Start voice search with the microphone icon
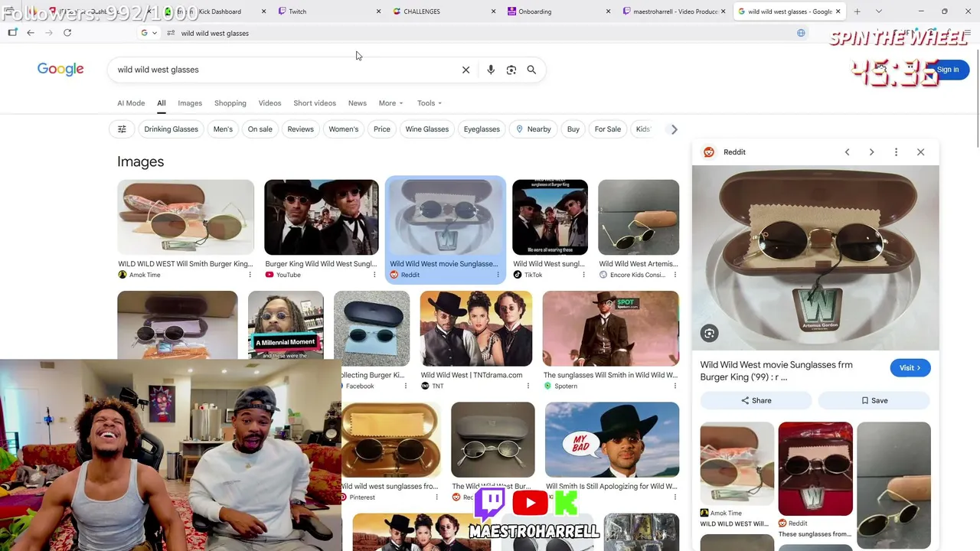 [x=491, y=70]
